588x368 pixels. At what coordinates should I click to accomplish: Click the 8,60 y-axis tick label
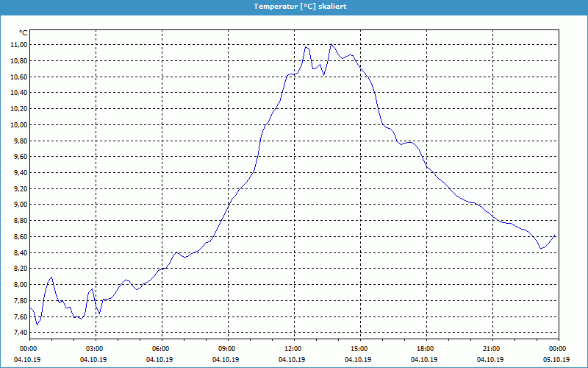click(x=19, y=237)
